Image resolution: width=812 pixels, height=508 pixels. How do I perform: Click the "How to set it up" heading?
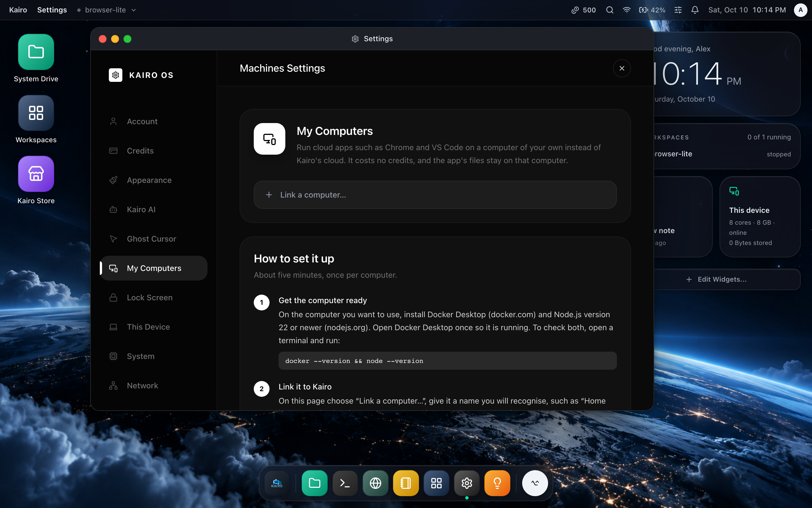pyautogui.click(x=294, y=259)
